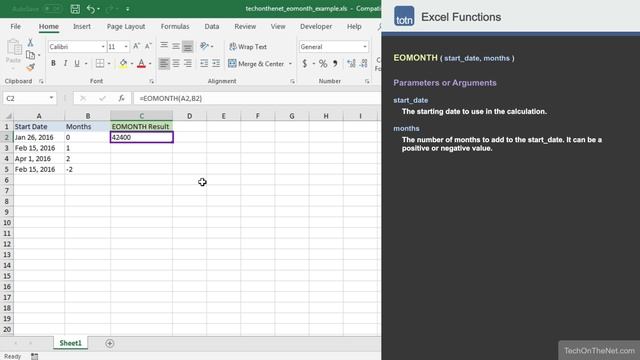Click the red Font Color A icon
This screenshot has width=640, height=360.
click(x=141, y=63)
